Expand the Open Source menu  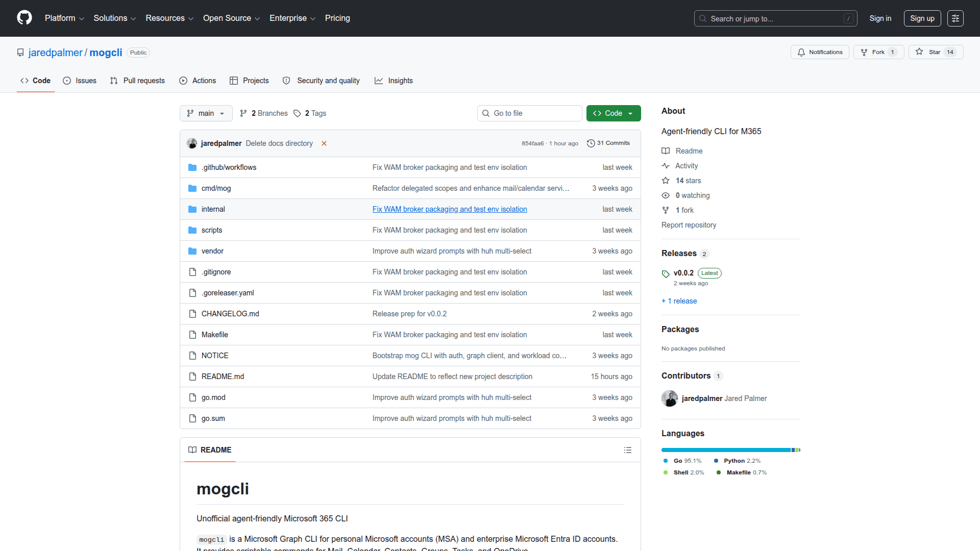coord(231,18)
